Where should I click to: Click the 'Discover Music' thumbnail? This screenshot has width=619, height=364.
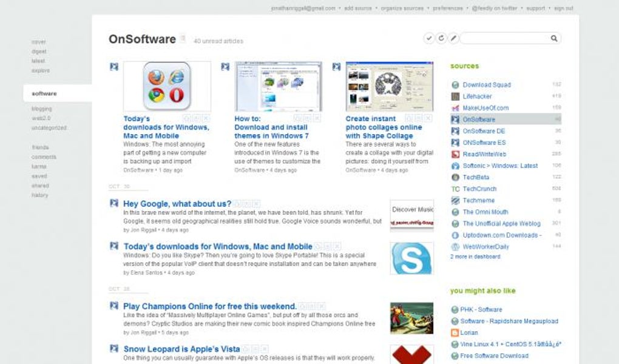(411, 215)
